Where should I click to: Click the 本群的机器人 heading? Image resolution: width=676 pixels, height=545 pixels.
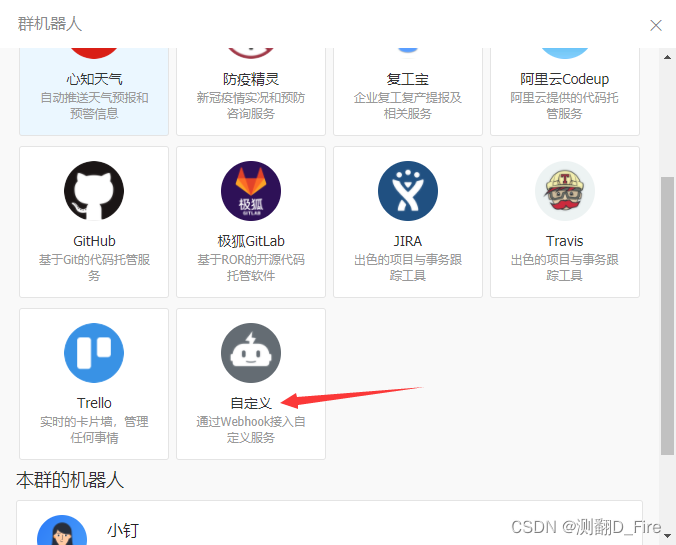pyautogui.click(x=70, y=480)
